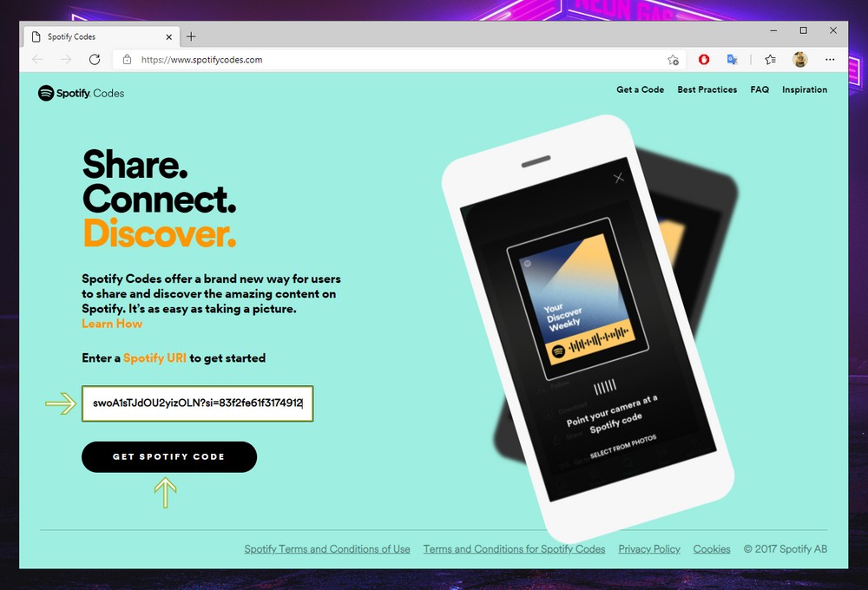Open the translate extension icon
868x590 pixels.
732,59
